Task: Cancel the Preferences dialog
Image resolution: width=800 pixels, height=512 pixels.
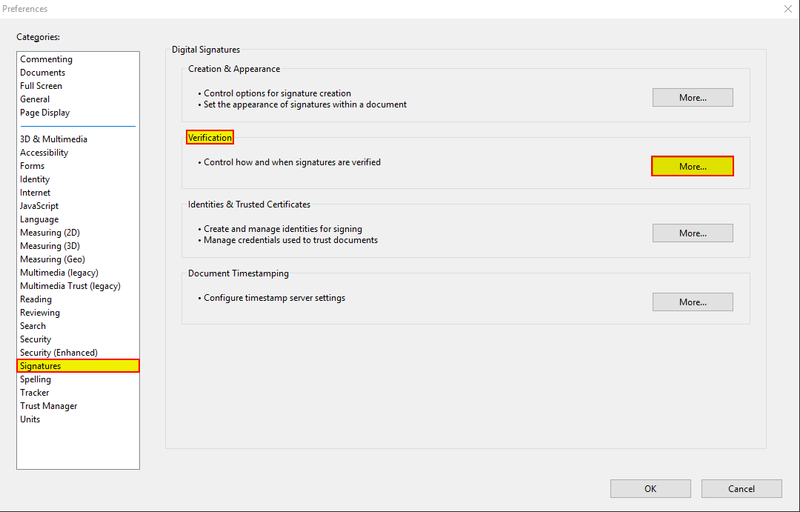Action: pyautogui.click(x=741, y=489)
